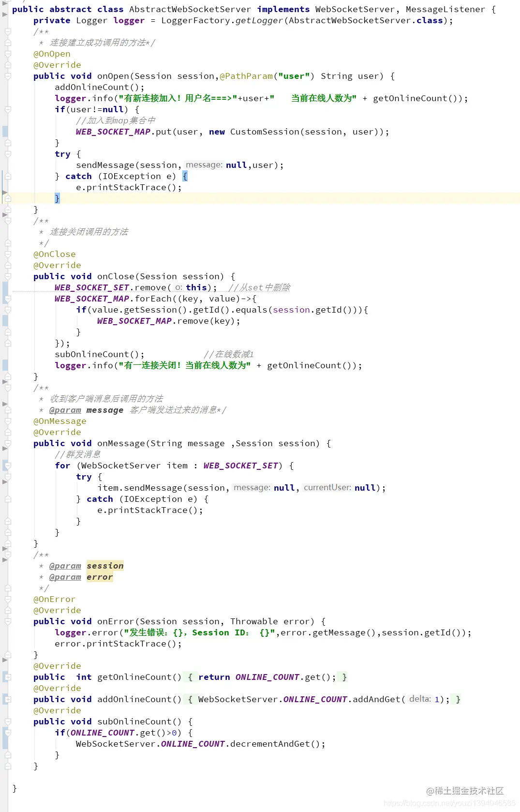Click the @PathParam annotation in onOpen
The height and width of the screenshot is (812, 520).
(x=246, y=76)
